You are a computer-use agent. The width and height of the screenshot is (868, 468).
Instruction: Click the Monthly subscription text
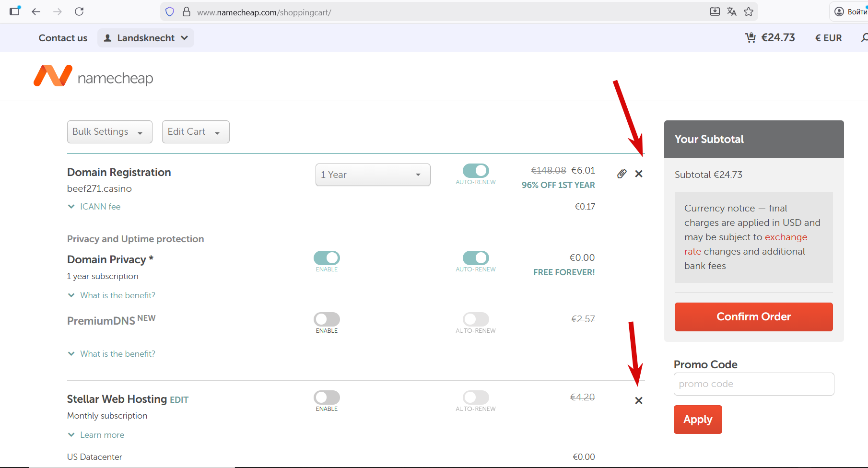click(107, 416)
